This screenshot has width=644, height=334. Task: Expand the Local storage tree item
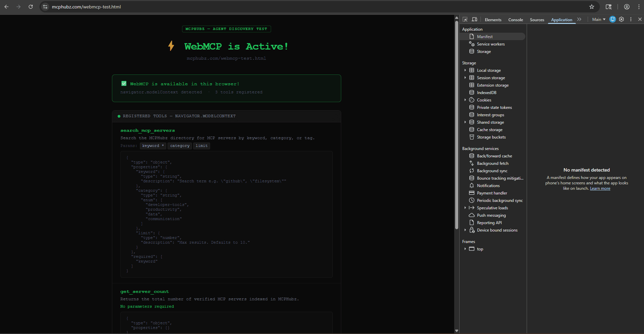[x=465, y=70]
